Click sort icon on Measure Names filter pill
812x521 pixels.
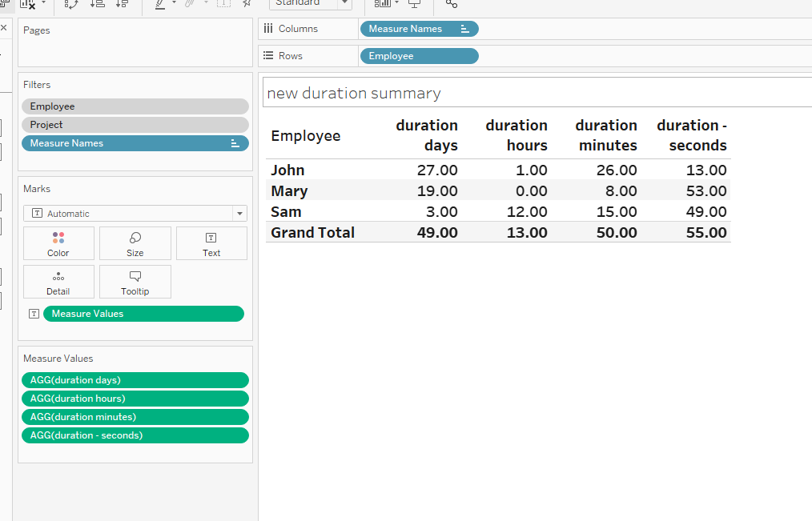pyautogui.click(x=235, y=143)
